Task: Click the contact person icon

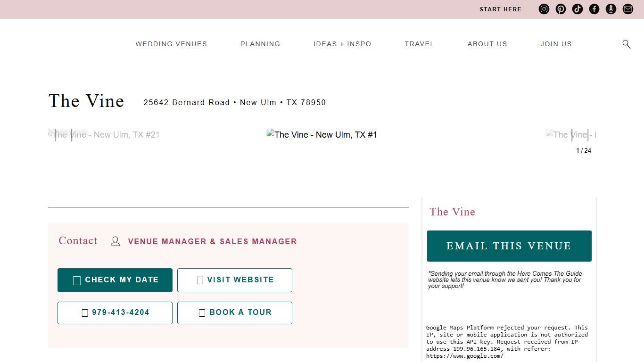Action: [x=115, y=241]
